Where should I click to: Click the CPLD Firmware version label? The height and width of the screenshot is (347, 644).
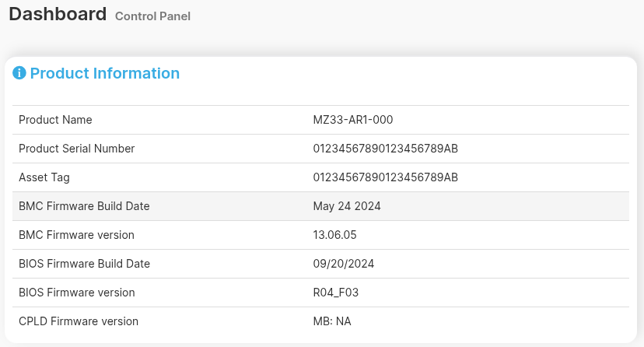[79, 321]
